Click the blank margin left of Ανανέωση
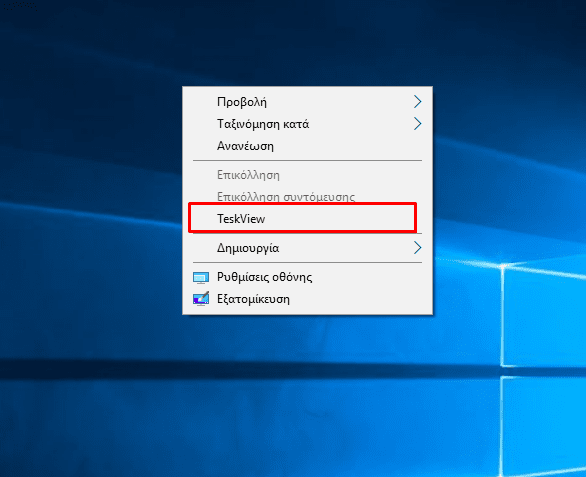 200,146
